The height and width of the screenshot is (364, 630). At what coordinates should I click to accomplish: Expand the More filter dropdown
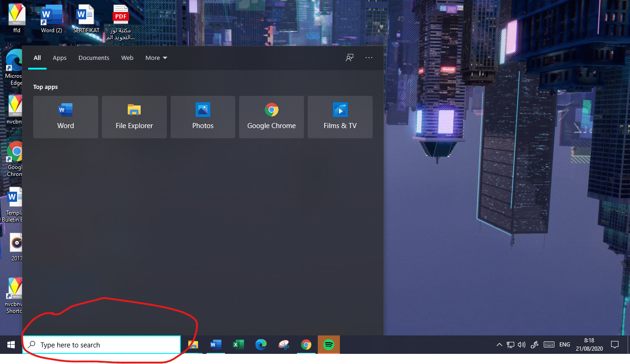click(x=156, y=58)
